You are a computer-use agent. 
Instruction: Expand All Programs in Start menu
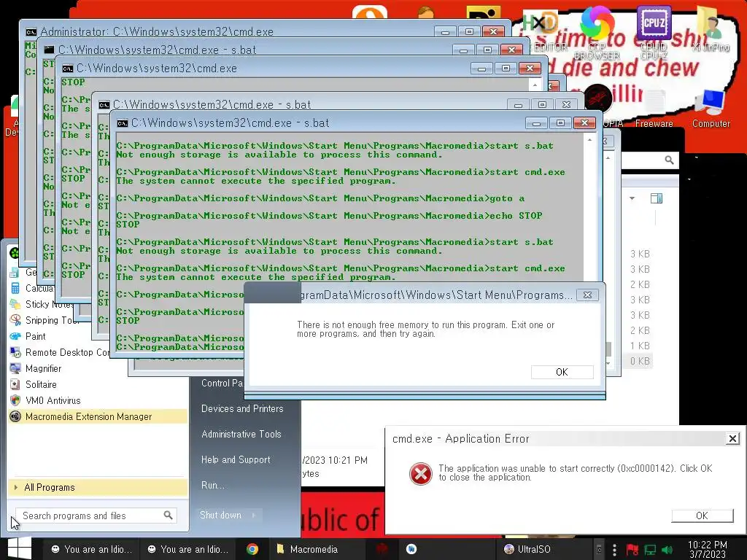tap(97, 487)
